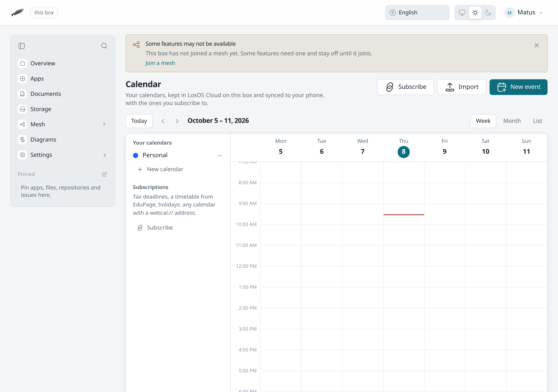Click 'this box' pill
The height and width of the screenshot is (392, 558).
coord(44,13)
